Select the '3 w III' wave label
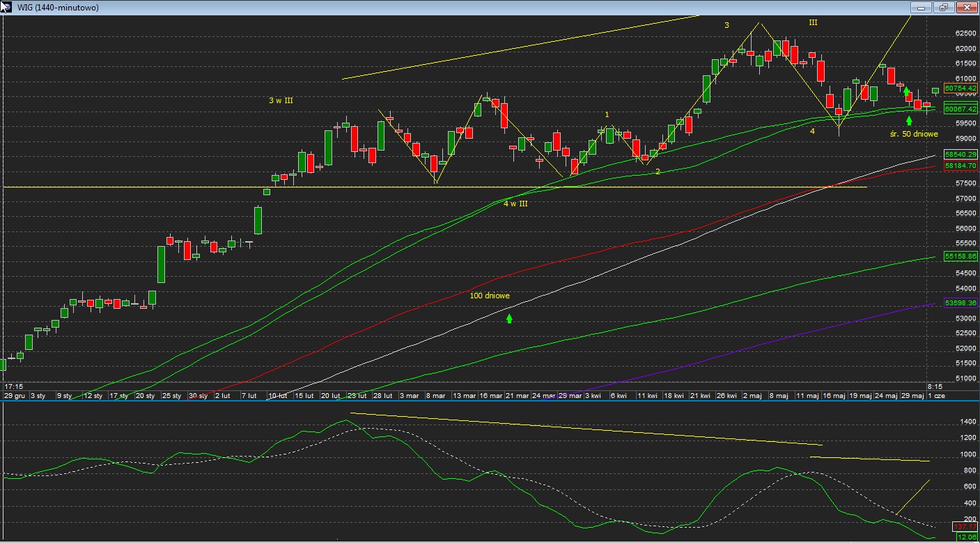This screenshot has height=543, width=980. tap(281, 100)
